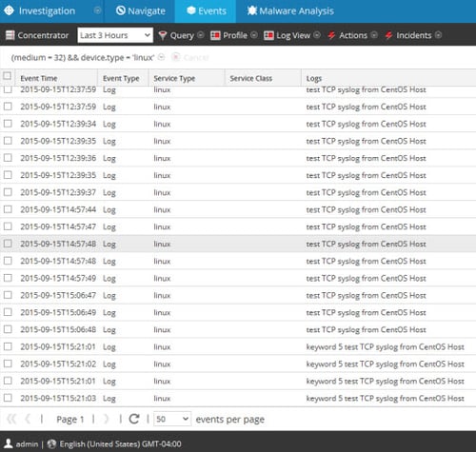Click the admin user icon
476x452 pixels.
point(9,443)
